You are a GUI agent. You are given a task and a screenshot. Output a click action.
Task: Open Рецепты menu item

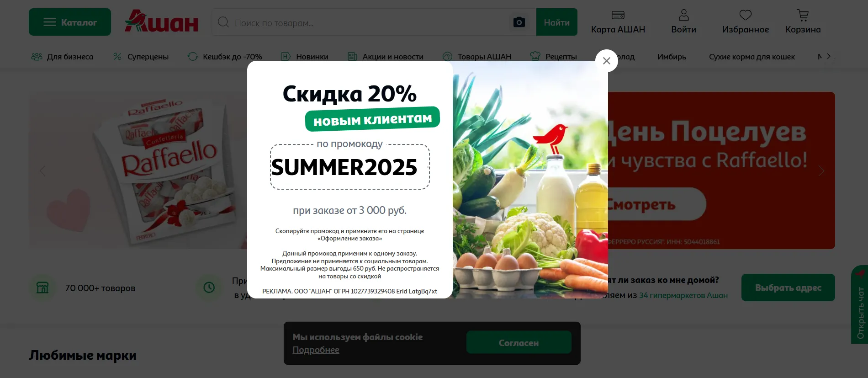click(553, 57)
